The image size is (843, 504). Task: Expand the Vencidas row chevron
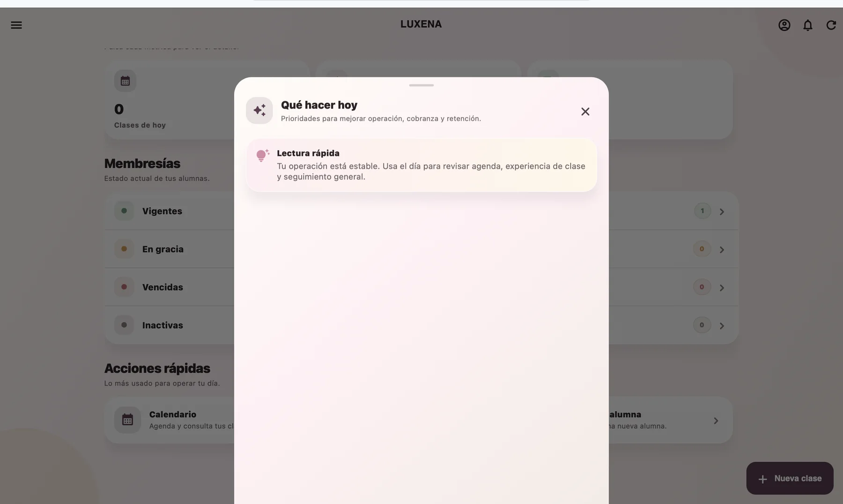(722, 288)
